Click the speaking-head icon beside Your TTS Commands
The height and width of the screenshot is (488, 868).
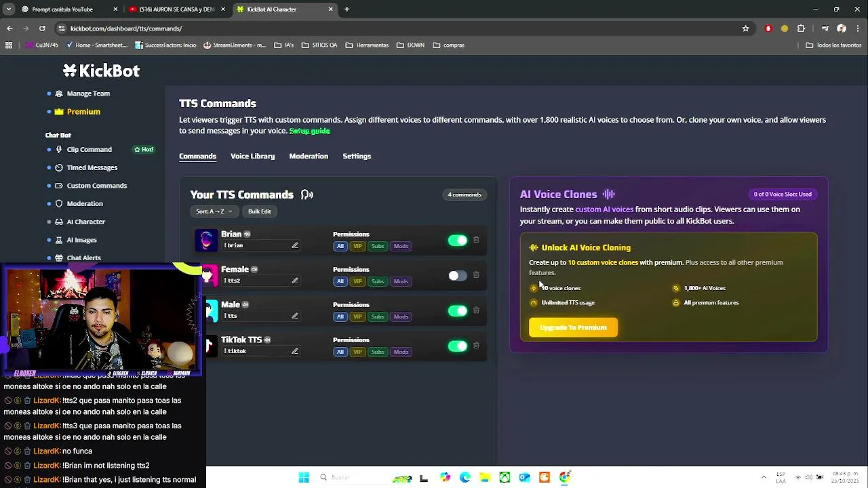click(307, 195)
